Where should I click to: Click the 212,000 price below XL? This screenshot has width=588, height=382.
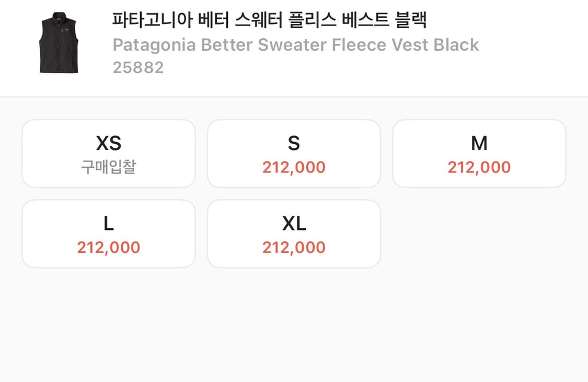[294, 247]
